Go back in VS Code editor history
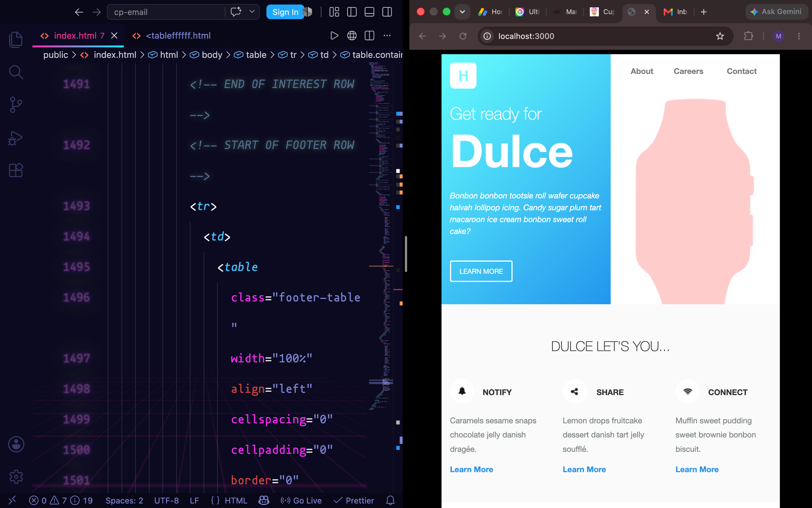The height and width of the screenshot is (508, 812). (79, 12)
